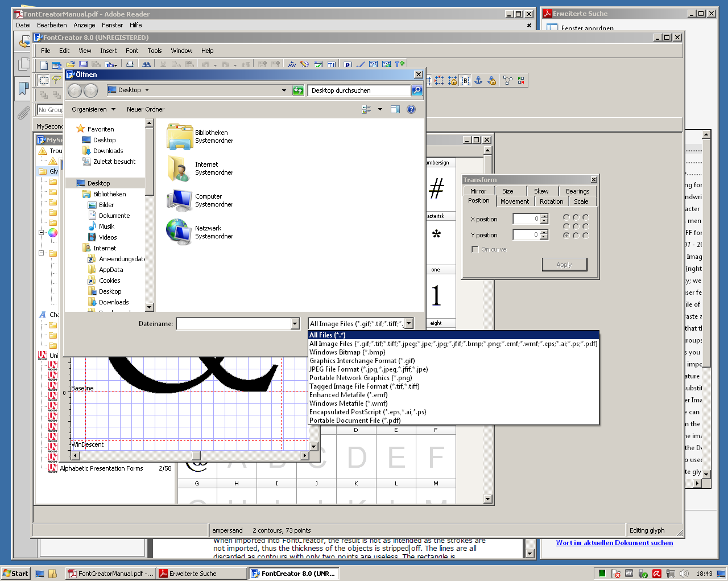Screen dimensions: 728x581
Task: Click the file type filter dropdown arrow
Action: pos(408,324)
